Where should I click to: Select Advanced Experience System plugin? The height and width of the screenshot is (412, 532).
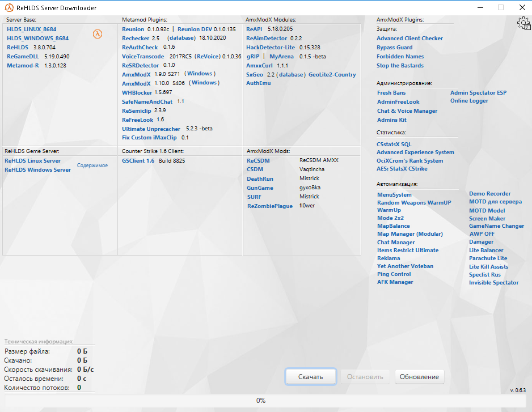pos(415,152)
